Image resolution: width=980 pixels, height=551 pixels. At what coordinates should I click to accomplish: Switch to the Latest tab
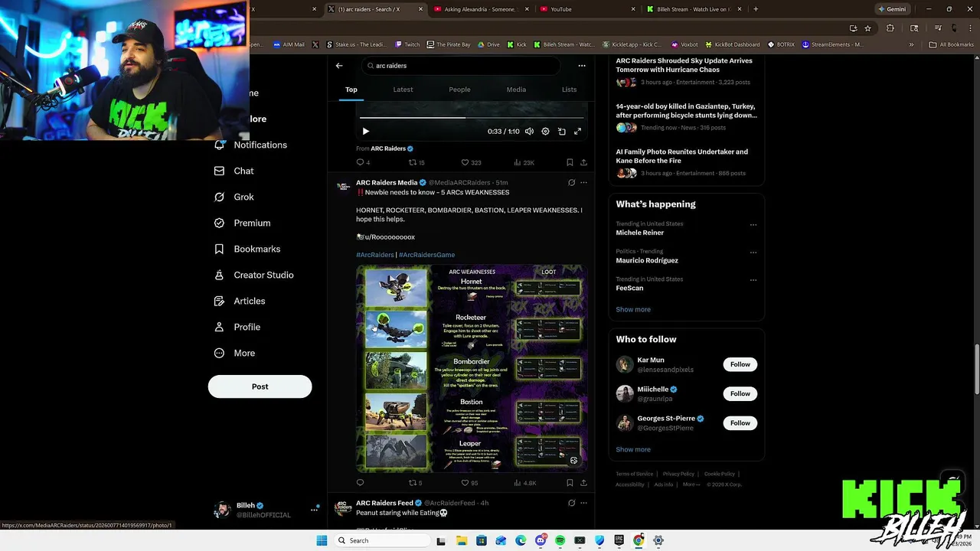pyautogui.click(x=403, y=90)
